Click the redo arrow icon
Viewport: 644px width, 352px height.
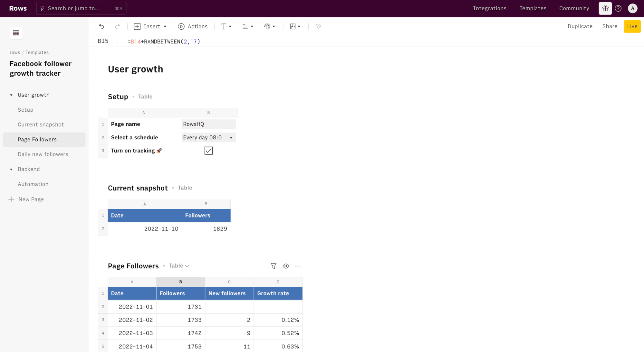[x=117, y=26]
